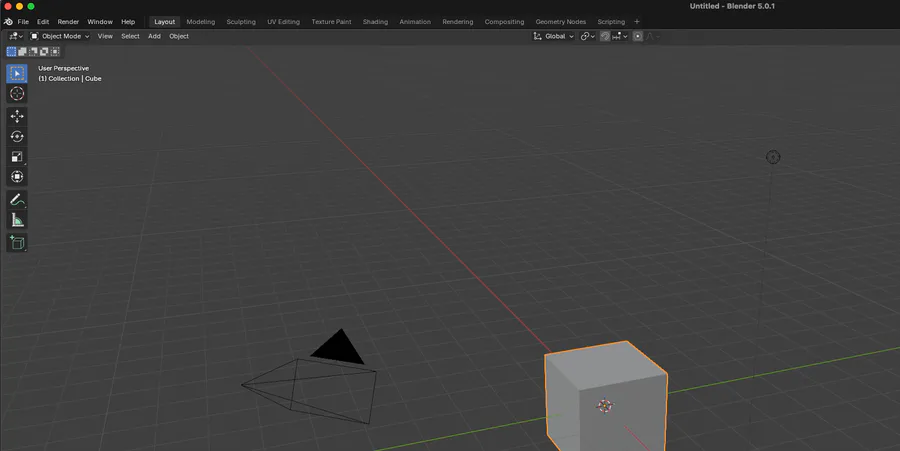Open the snapping options dropdown

point(620,36)
